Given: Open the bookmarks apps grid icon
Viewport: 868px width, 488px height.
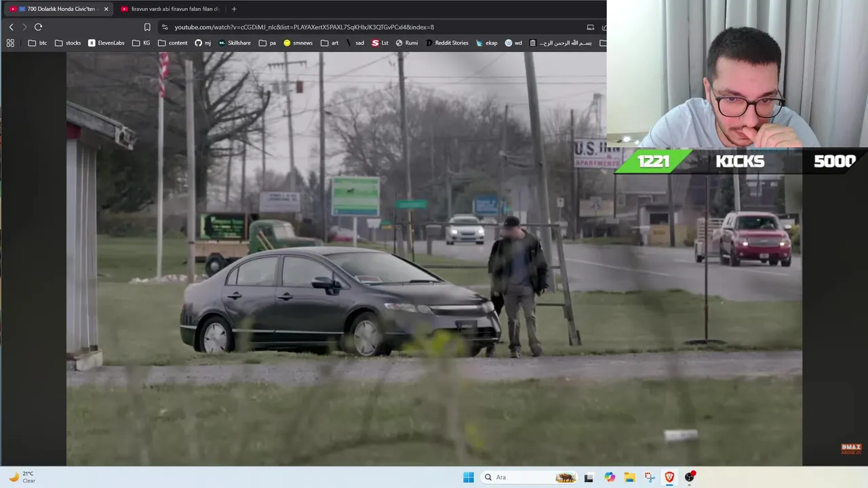Looking at the screenshot, I should tap(10, 43).
